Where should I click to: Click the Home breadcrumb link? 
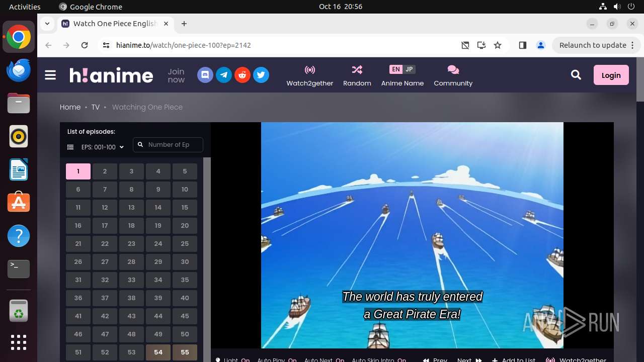click(70, 107)
